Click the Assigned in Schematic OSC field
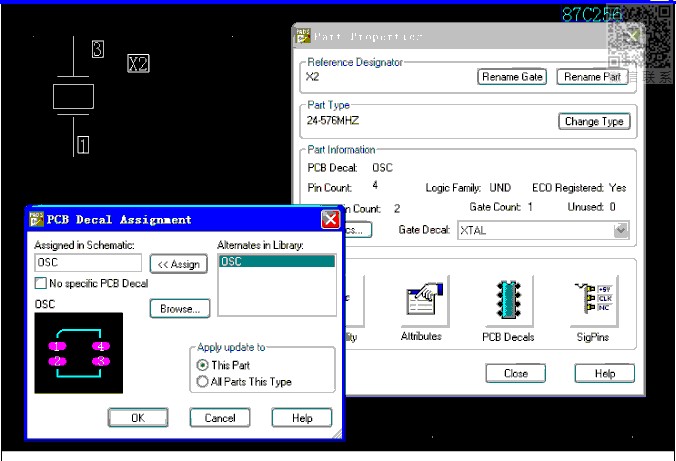 88,263
